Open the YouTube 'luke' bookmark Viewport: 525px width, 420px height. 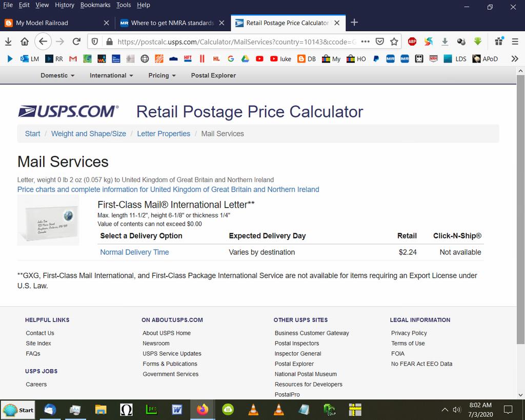click(x=280, y=59)
